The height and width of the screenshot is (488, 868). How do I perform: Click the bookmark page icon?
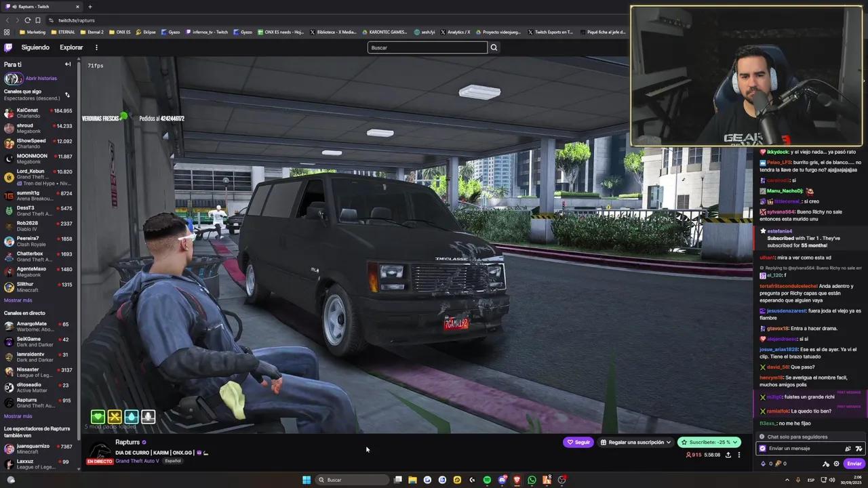click(x=38, y=20)
